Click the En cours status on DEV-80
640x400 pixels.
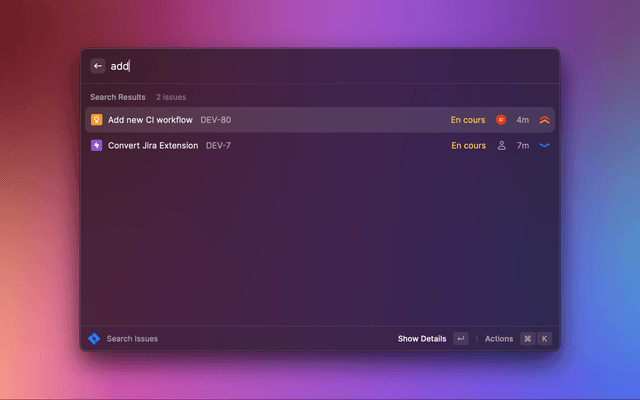click(x=468, y=120)
